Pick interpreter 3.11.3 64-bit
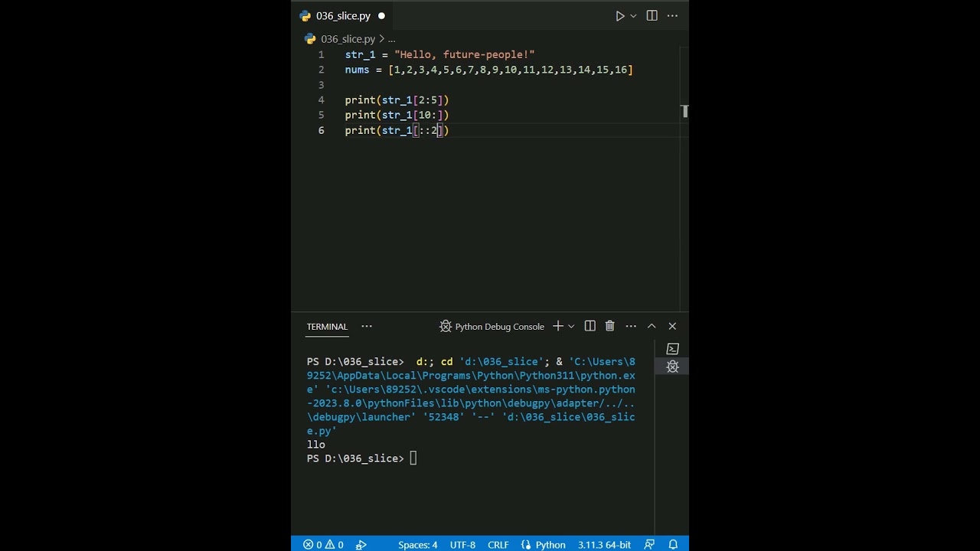This screenshot has height=551, width=980. (x=604, y=545)
